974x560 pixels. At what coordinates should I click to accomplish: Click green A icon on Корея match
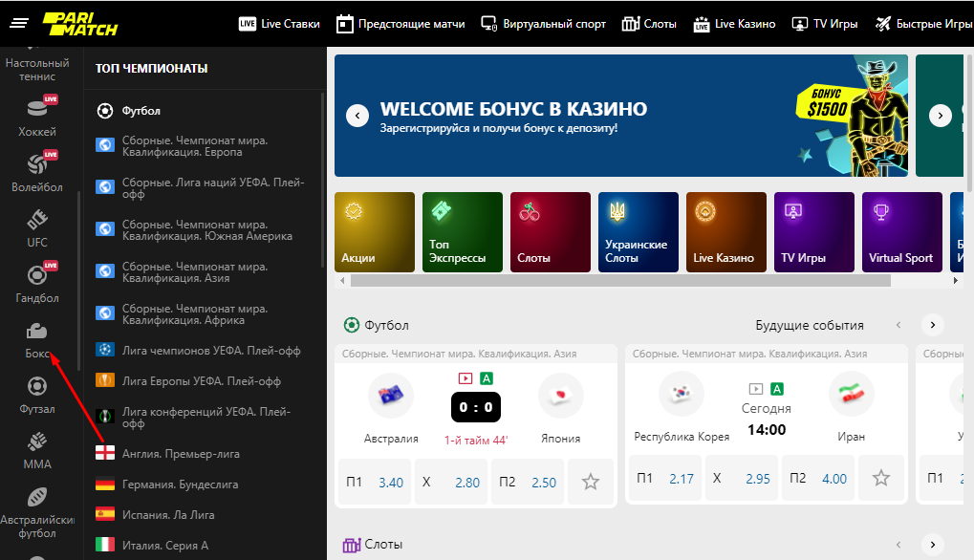coord(776,389)
